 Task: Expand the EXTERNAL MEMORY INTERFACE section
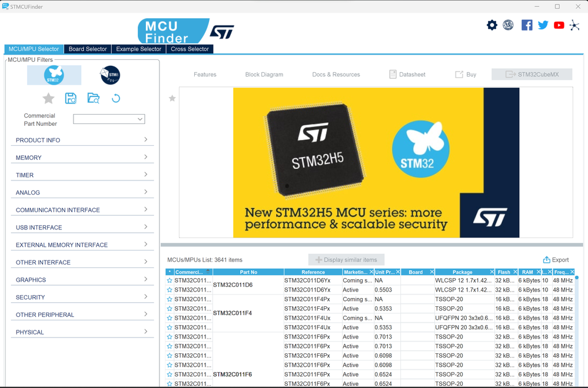[x=82, y=245]
